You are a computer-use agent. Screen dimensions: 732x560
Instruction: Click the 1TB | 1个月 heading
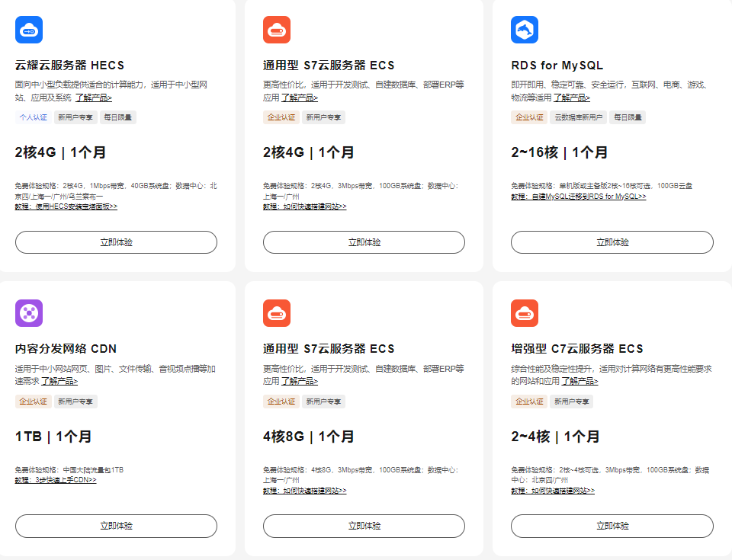pyautogui.click(x=53, y=437)
